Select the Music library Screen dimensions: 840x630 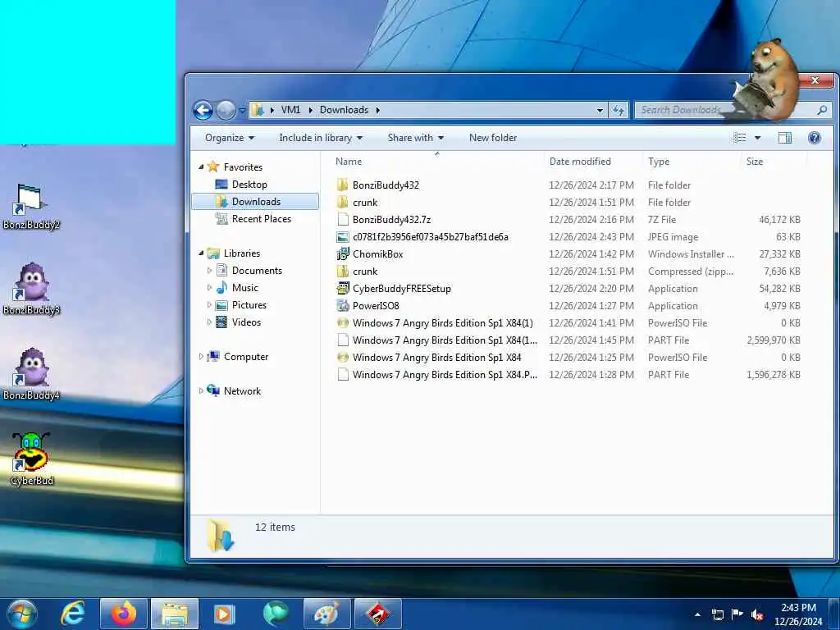(x=244, y=288)
